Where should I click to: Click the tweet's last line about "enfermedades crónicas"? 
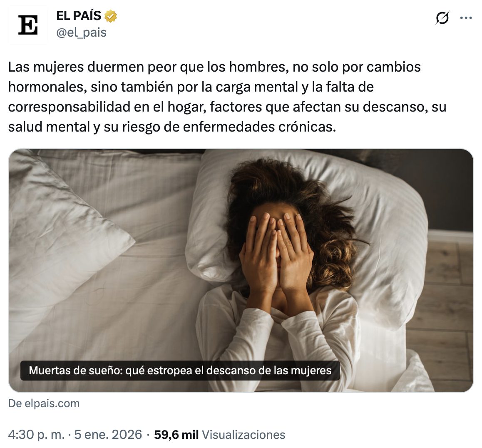172,127
